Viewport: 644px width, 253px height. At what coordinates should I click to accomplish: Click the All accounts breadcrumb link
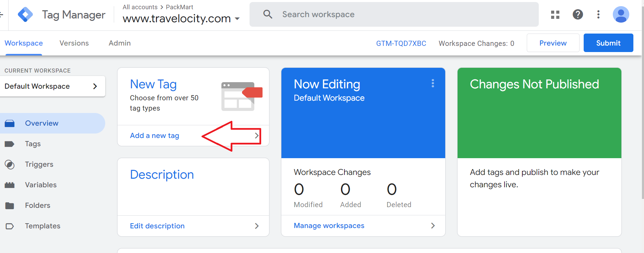click(x=140, y=7)
